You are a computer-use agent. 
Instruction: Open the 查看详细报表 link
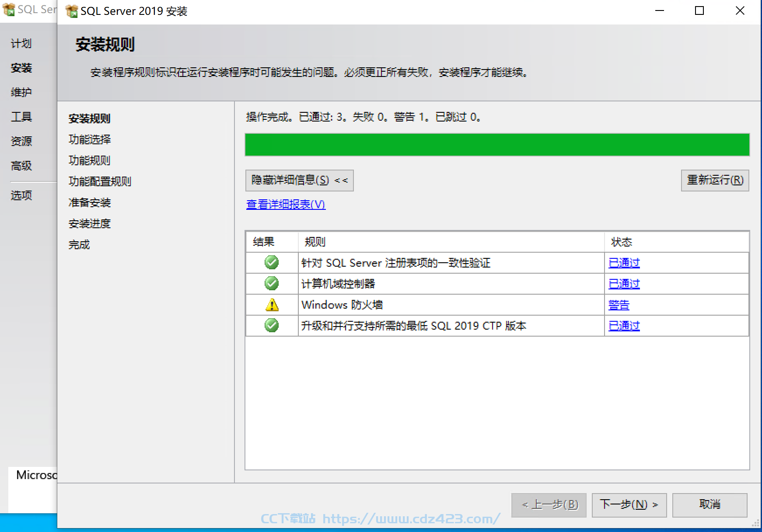[286, 204]
